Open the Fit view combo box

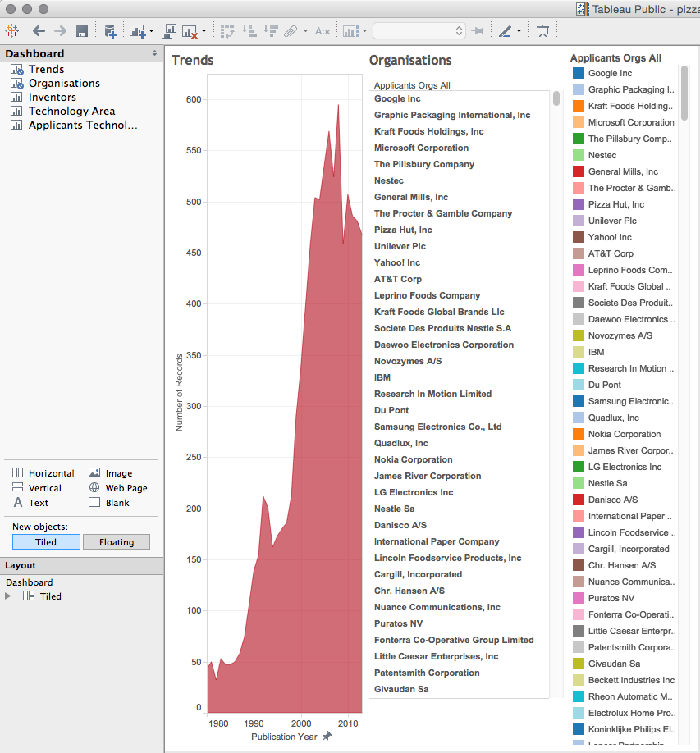[419, 31]
